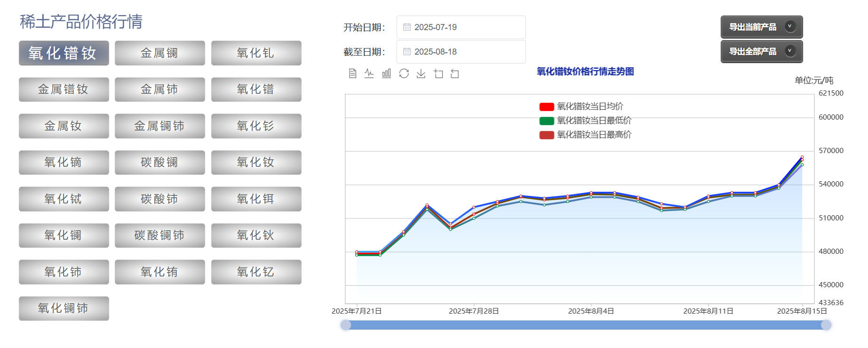Viewport: 868px width, 348px height.
Task: Click the middle of the blue zoom slider bar
Action: (586, 325)
